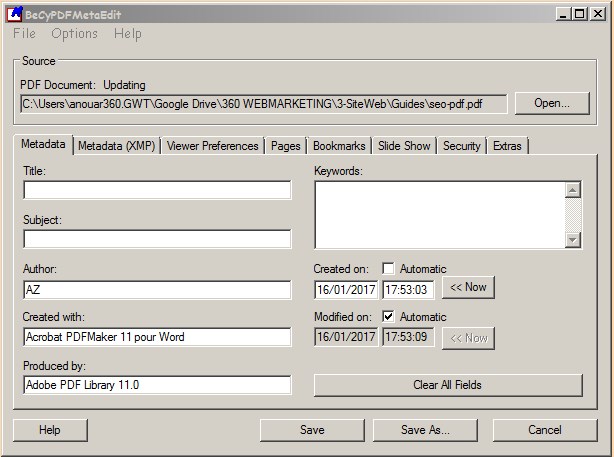Click the 'Updating' document status text

124,85
